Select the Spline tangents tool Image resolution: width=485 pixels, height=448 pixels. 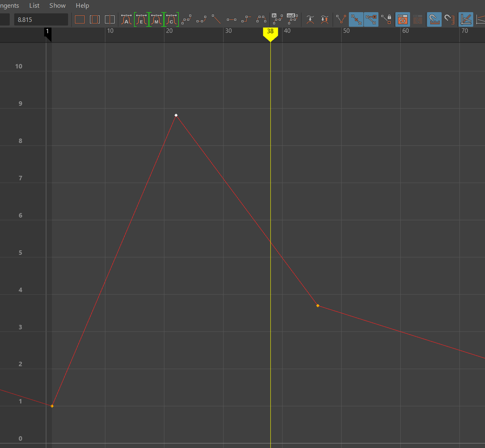point(186,19)
